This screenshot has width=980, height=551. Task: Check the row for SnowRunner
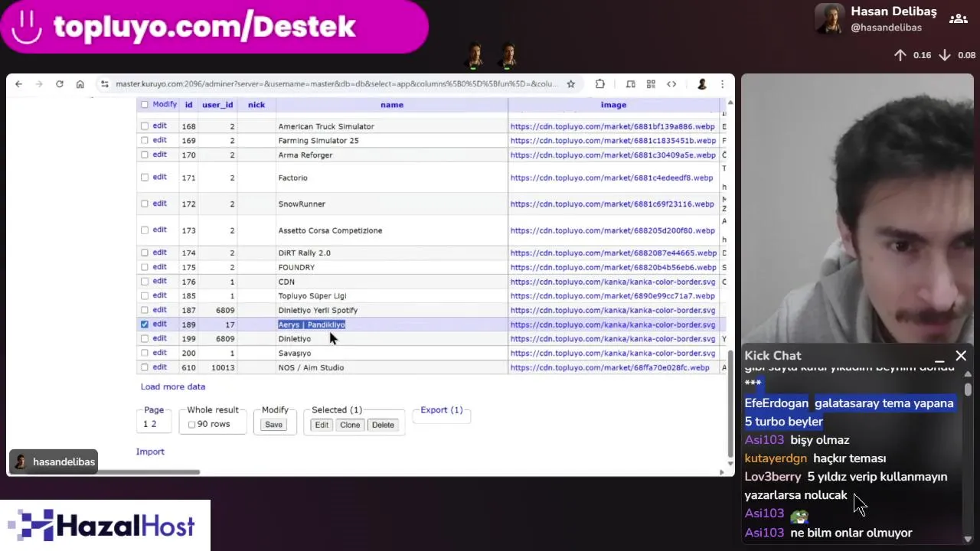145,204
